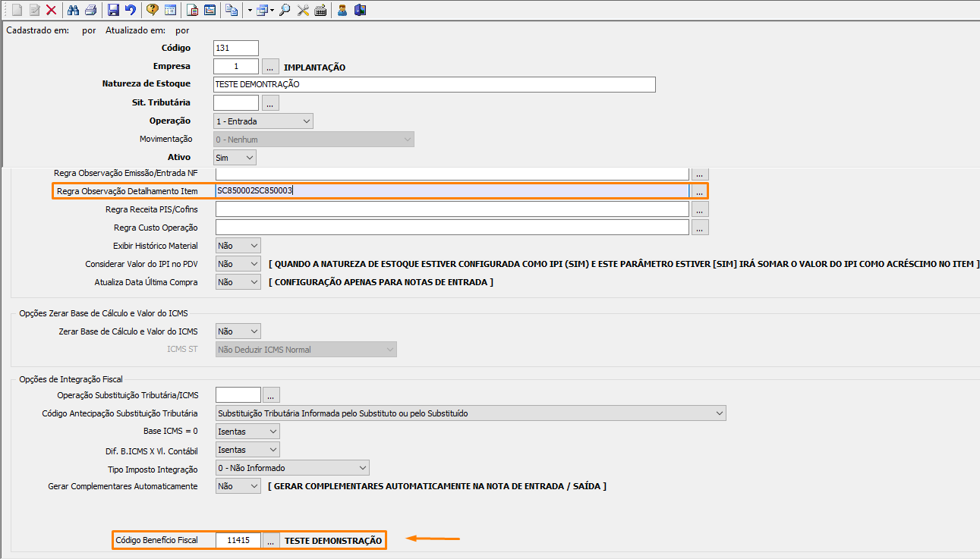Open Código Antecipação Substituição Tributária dropdown
Viewport: 980px width, 559px height.
tap(470, 413)
